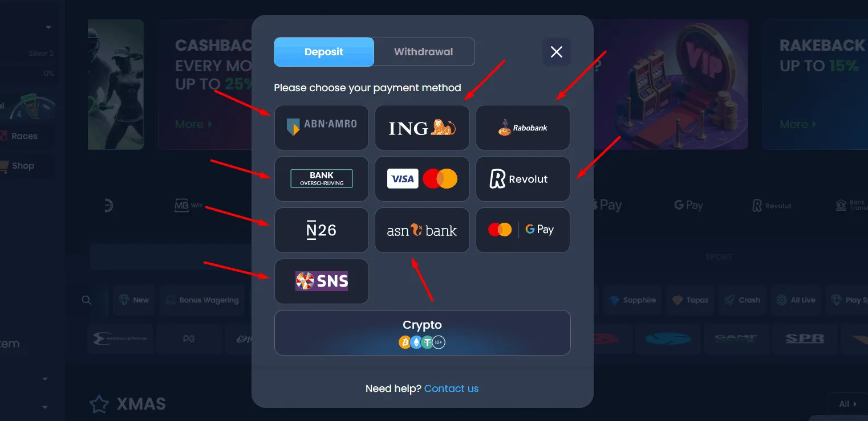
Task: Select ABN AMRO payment method
Action: pos(321,128)
